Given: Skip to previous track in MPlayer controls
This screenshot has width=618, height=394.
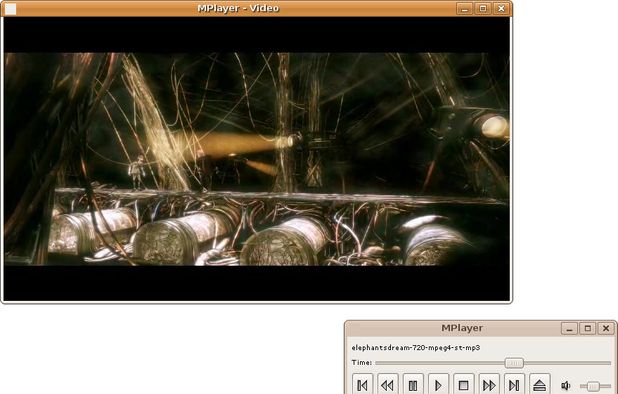Looking at the screenshot, I should (x=362, y=385).
